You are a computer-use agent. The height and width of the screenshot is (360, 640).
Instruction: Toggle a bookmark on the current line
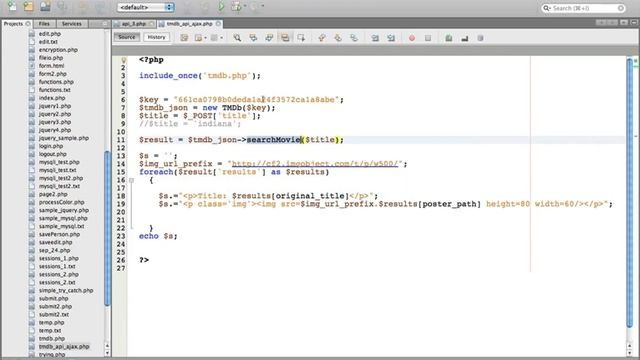click(354, 38)
